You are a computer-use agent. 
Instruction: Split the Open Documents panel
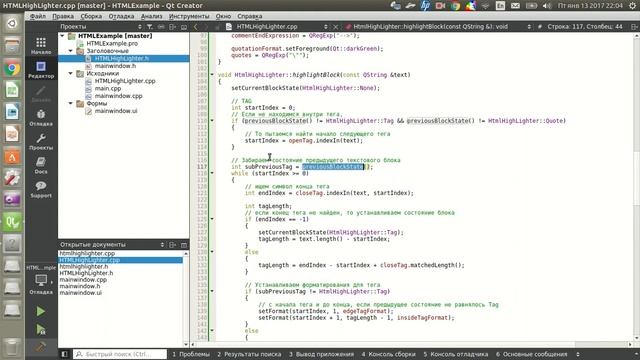173,245
